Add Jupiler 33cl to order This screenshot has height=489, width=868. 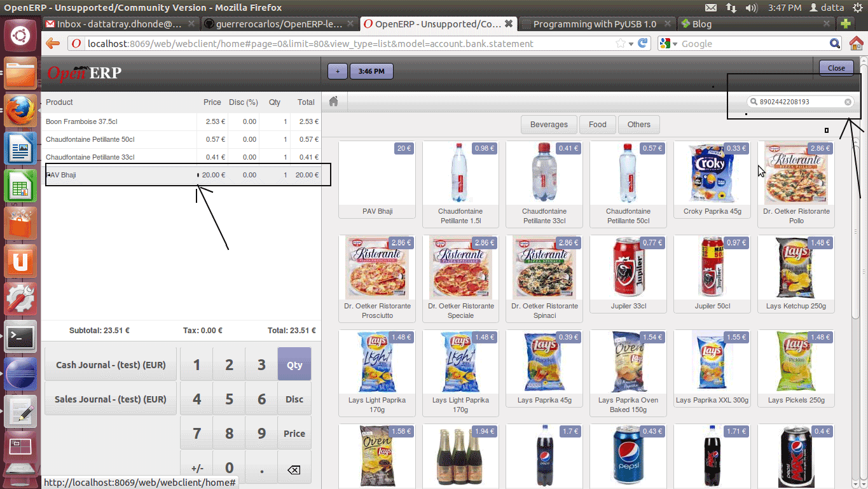[x=628, y=274]
